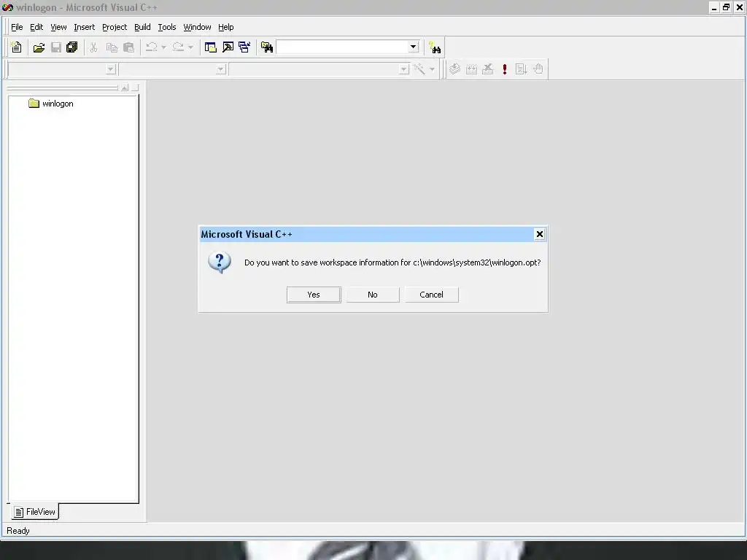Click the Undo arrow icon
The width and height of the screenshot is (747, 560).
click(x=152, y=47)
